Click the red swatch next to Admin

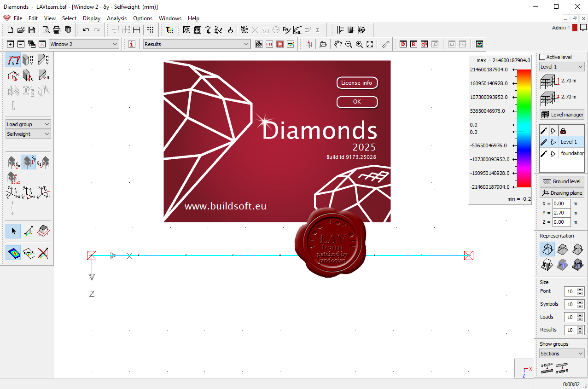coord(575,28)
